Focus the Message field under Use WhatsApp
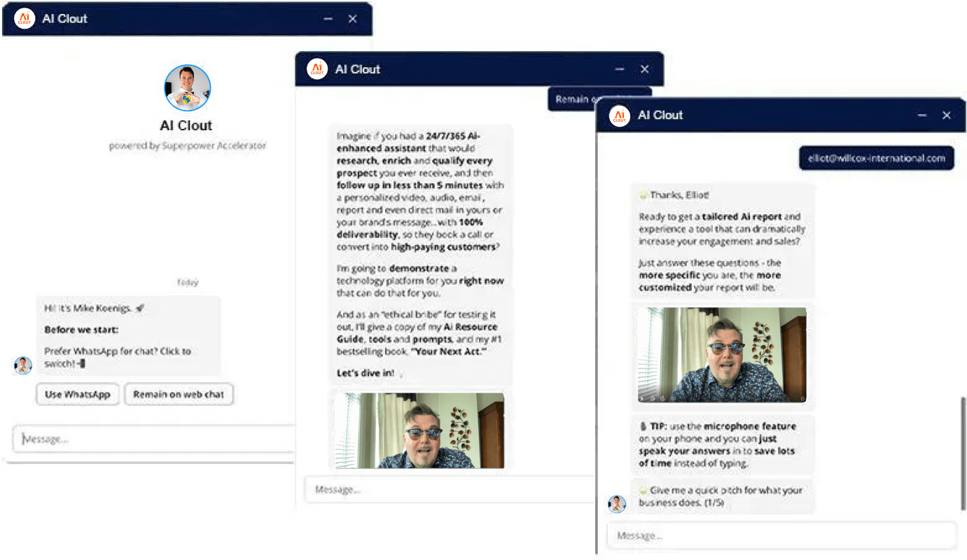 (x=154, y=439)
